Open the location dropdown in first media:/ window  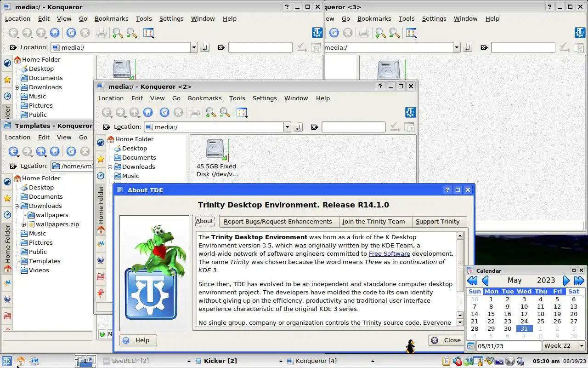tap(194, 47)
